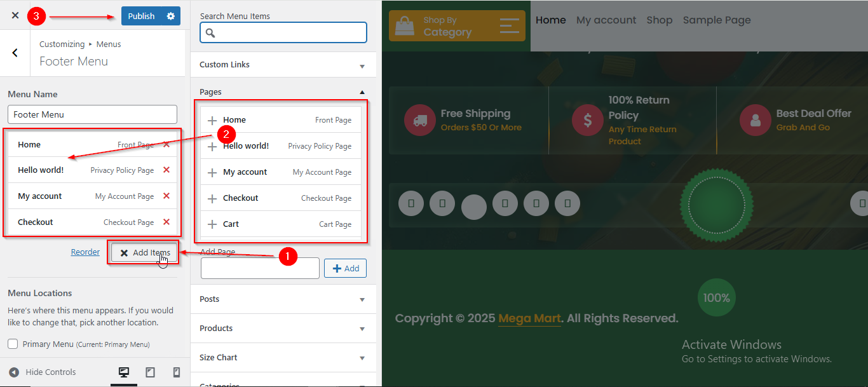Remove Hello world! item via red X
This screenshot has height=387, width=868.
166,170
